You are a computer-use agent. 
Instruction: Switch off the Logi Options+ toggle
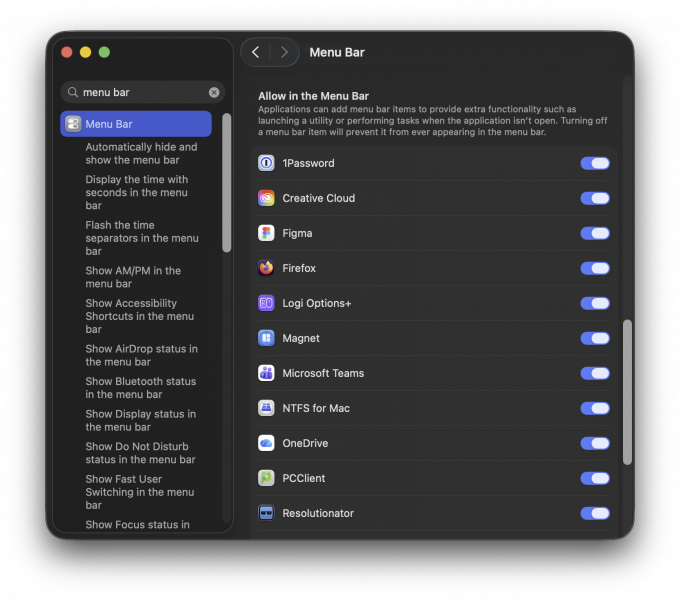click(595, 303)
